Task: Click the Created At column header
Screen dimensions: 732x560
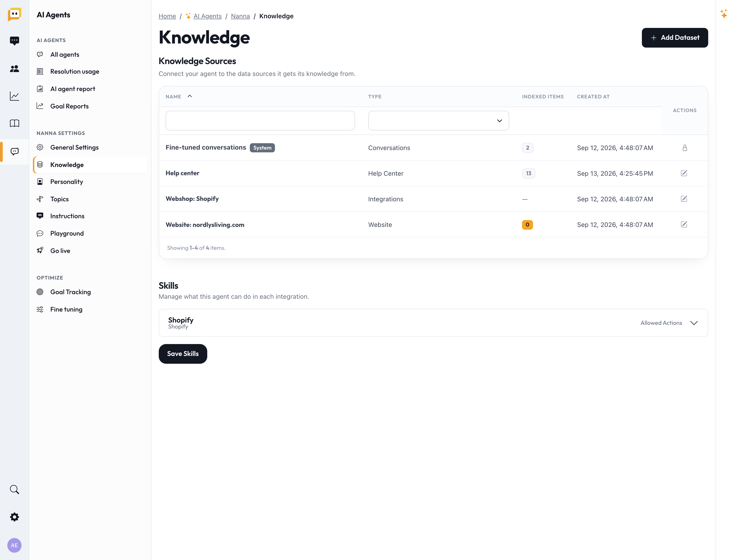Action: pyautogui.click(x=593, y=97)
